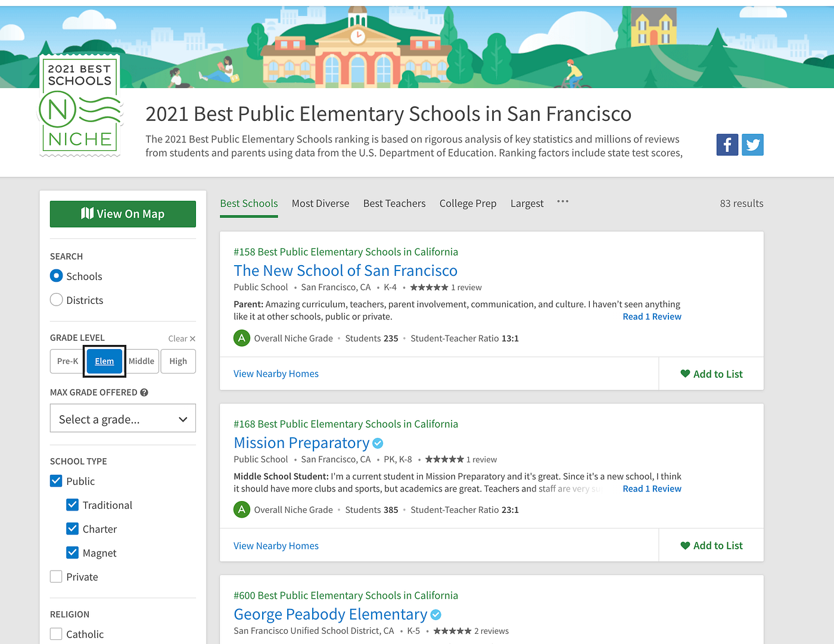This screenshot has width=834, height=644.
Task: View Nearby Homes for Mission Preparatory
Action: [x=276, y=546]
